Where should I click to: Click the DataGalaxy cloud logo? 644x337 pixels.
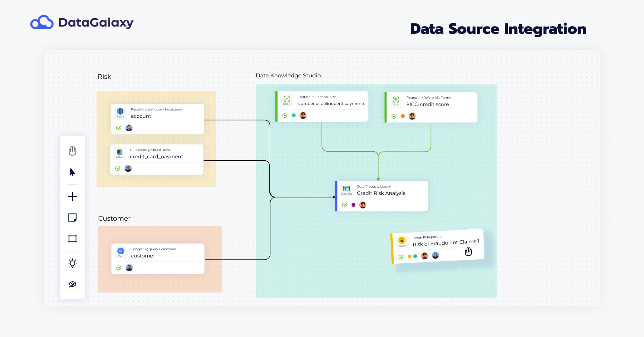42,22
